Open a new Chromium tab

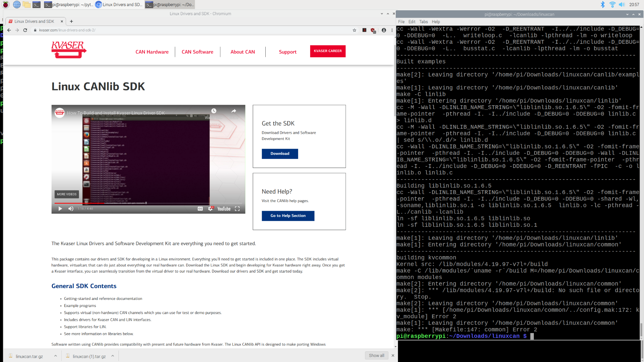tap(71, 21)
